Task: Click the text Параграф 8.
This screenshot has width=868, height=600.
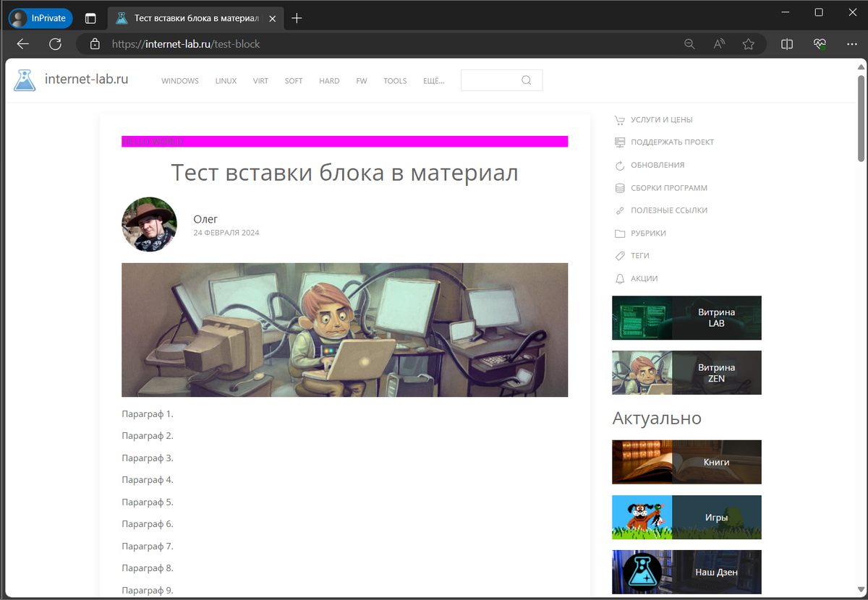Action: coord(148,568)
